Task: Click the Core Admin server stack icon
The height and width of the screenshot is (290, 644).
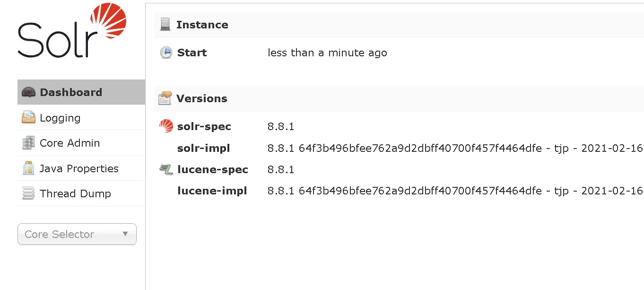Action: click(28, 143)
